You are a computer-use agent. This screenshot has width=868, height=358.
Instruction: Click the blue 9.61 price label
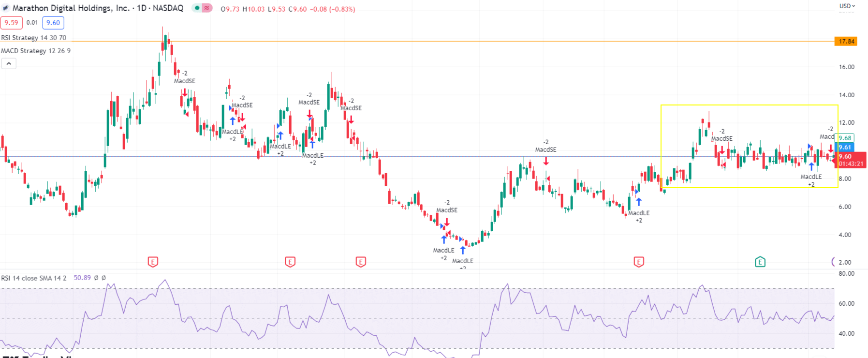845,147
